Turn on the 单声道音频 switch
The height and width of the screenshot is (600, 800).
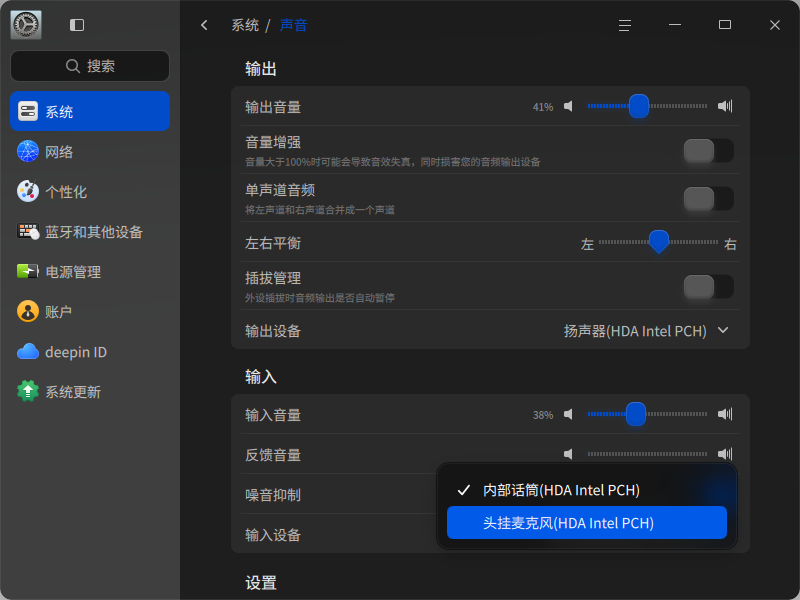pos(709,199)
